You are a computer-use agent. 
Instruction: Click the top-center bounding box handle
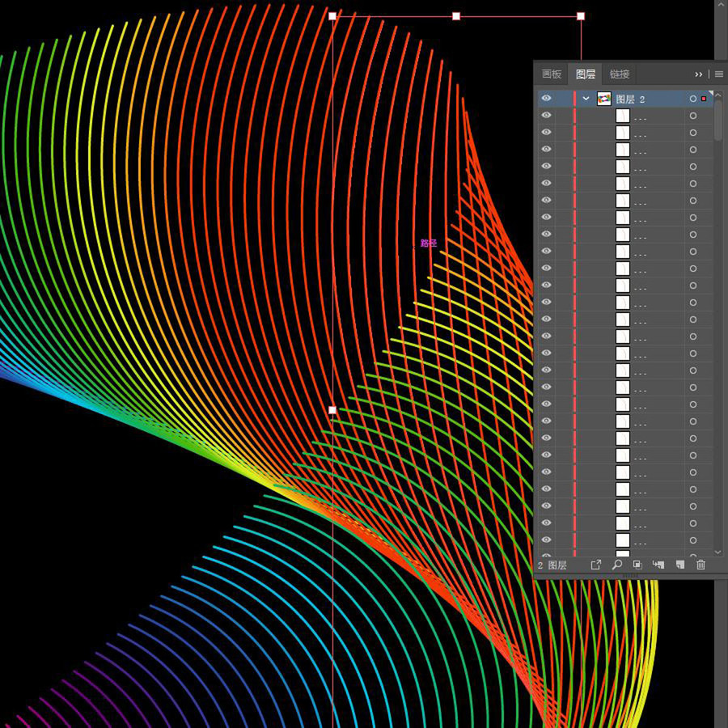click(456, 16)
